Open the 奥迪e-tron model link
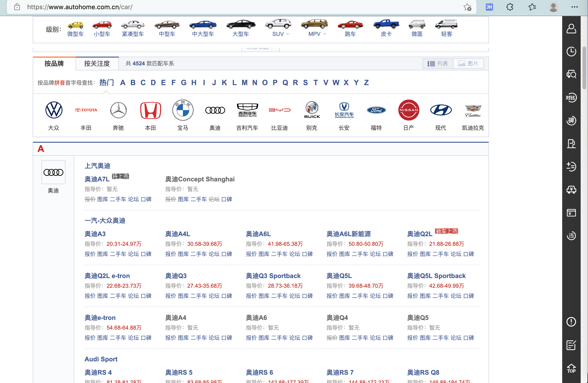Image resolution: width=588 pixels, height=383 pixels. click(100, 318)
